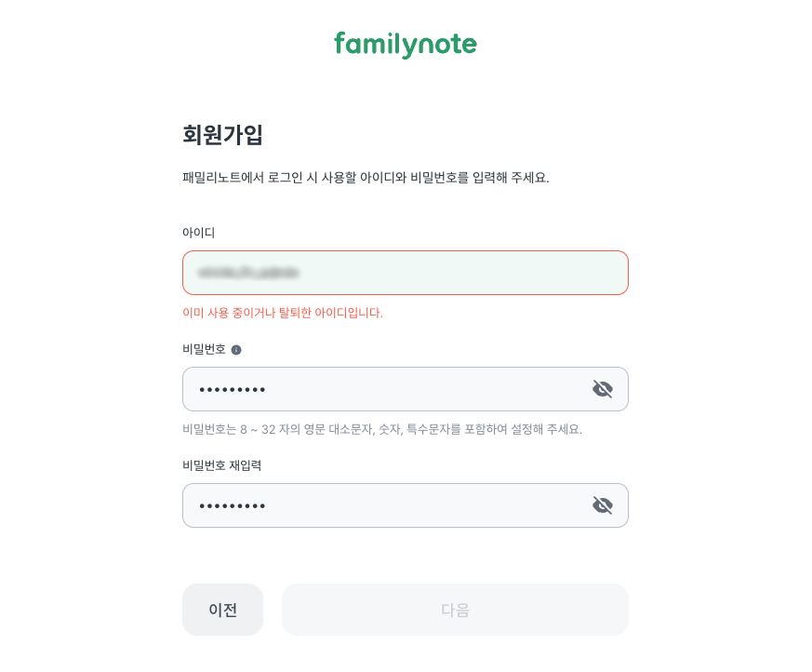Click the 비밀번호 재입력 label
812x672 pixels.
coord(221,465)
